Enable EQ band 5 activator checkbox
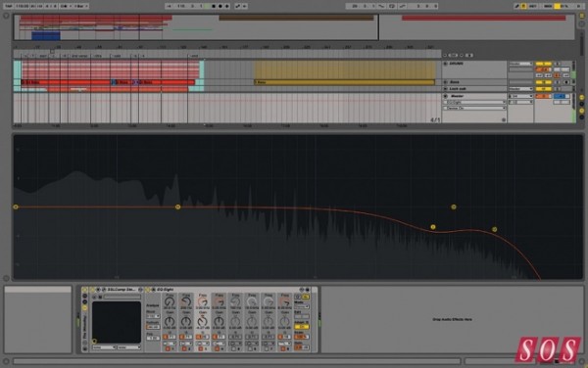The height and width of the screenshot is (368, 588). (x=233, y=348)
